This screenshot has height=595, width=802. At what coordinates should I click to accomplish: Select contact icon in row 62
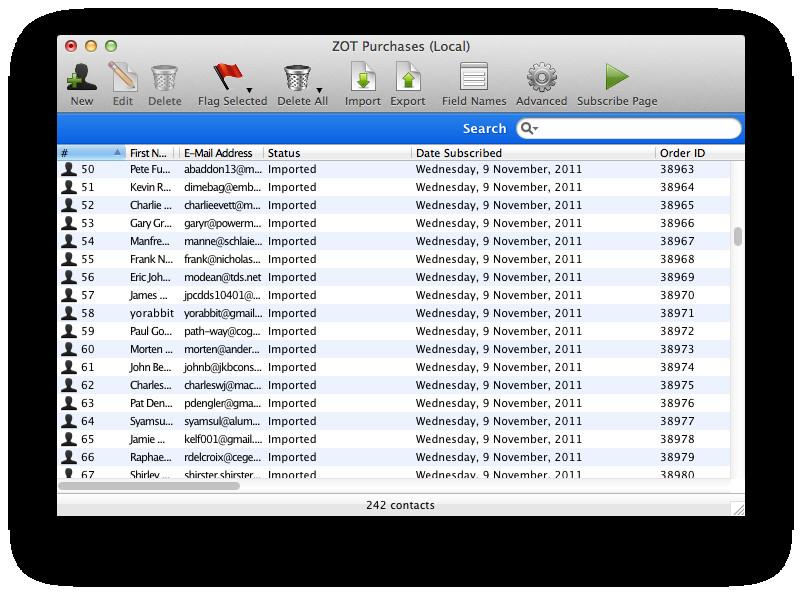69,385
